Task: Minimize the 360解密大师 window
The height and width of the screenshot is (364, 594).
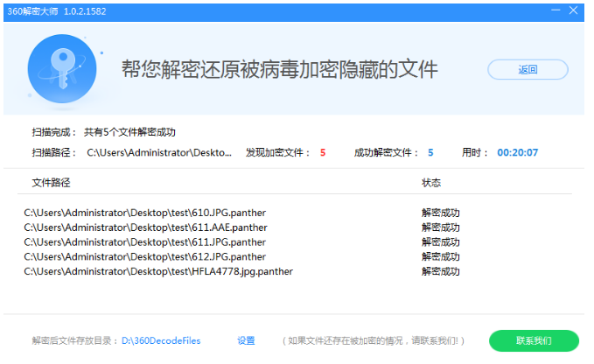Action: click(556, 10)
